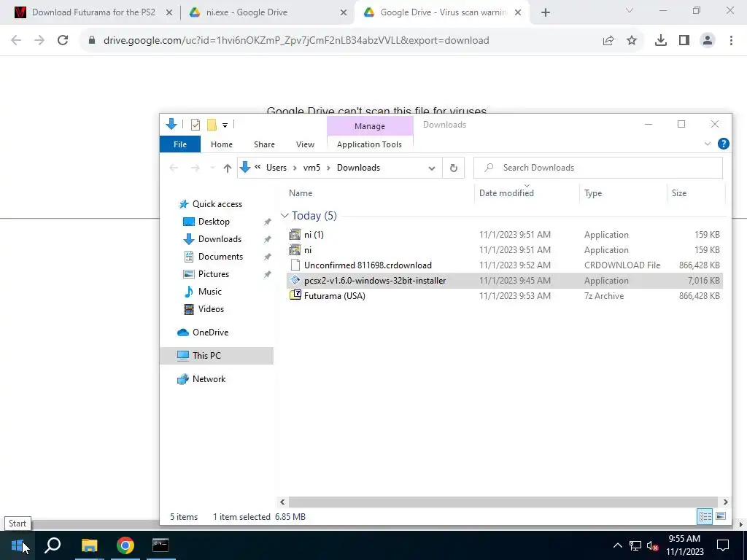Viewport: 747px width, 560px height.
Task: Open Command Prompt from the taskbar
Action: pyautogui.click(x=160, y=545)
